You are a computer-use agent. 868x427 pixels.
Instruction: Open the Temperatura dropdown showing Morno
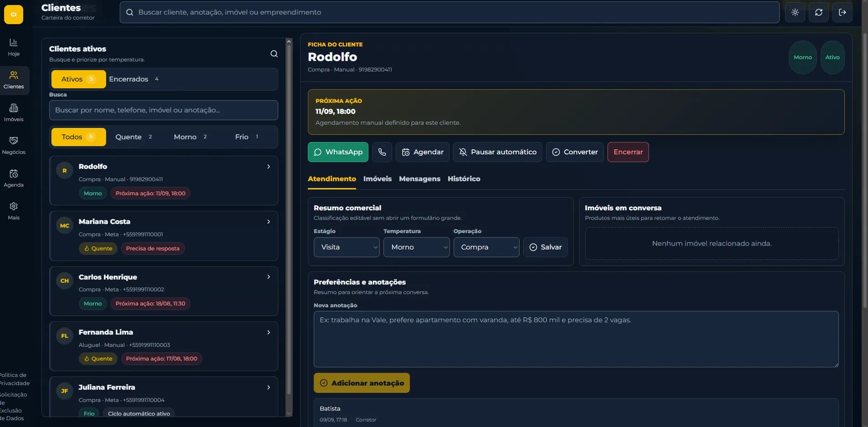(417, 247)
